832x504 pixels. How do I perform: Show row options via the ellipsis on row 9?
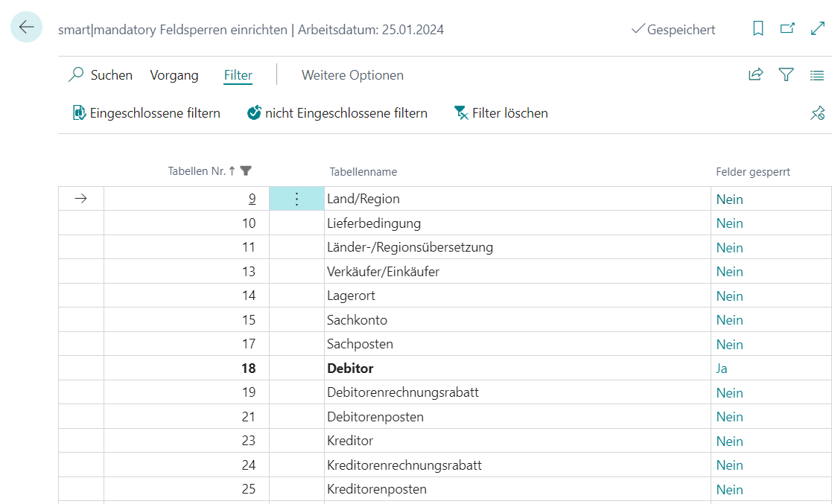coord(296,198)
